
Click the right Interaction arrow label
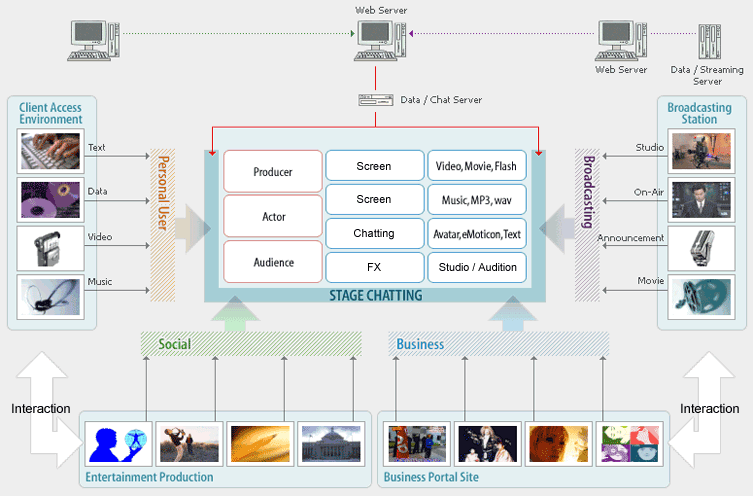[709, 409]
